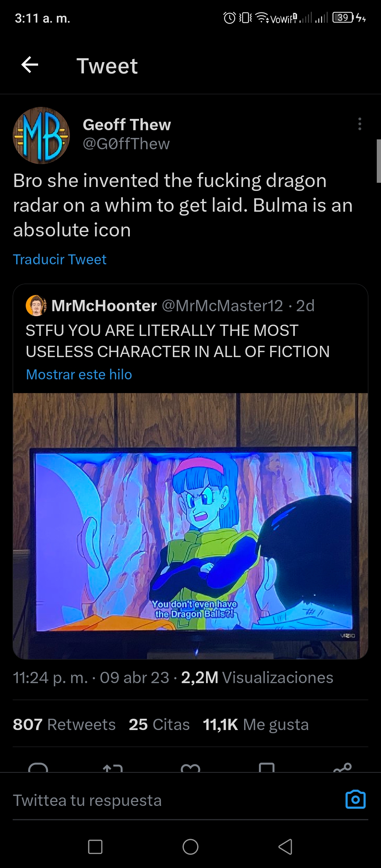Open the 807 Retweets list
Viewport: 381px width, 868px height.
tap(64, 724)
